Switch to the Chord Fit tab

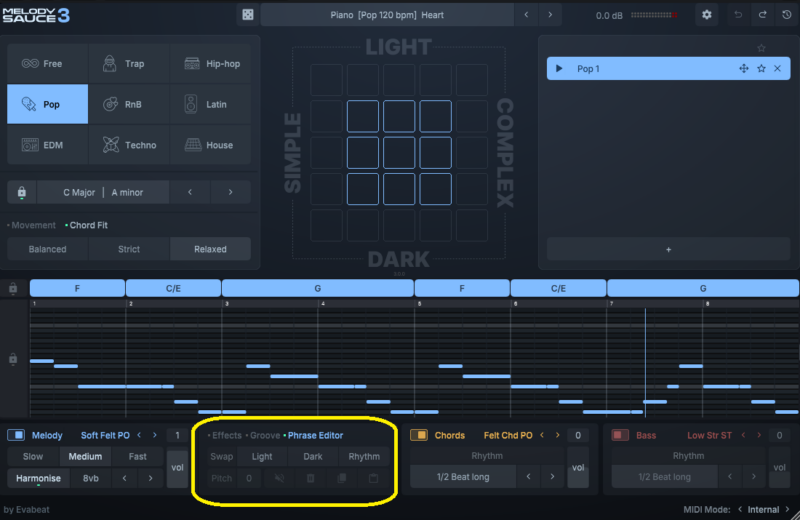(x=89, y=225)
